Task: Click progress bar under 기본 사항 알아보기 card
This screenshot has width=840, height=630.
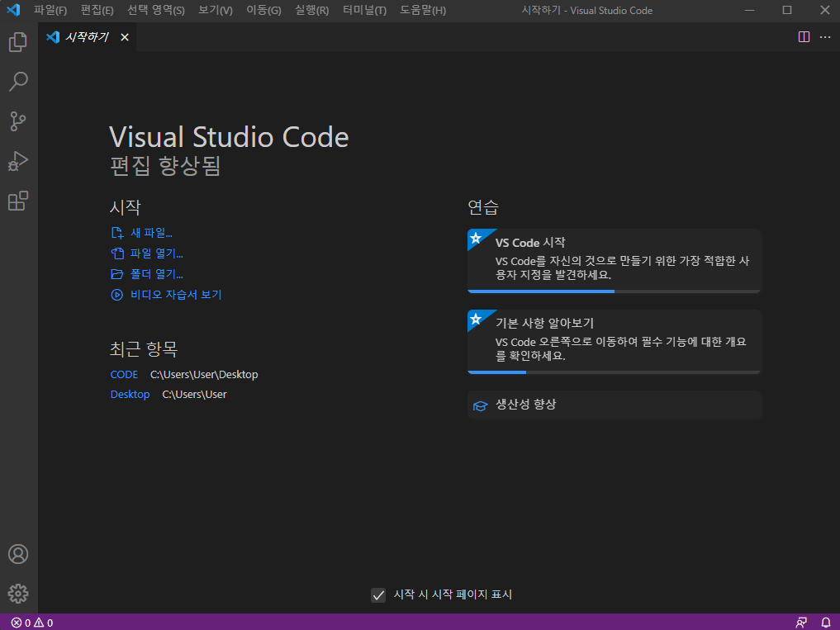Action: point(614,372)
